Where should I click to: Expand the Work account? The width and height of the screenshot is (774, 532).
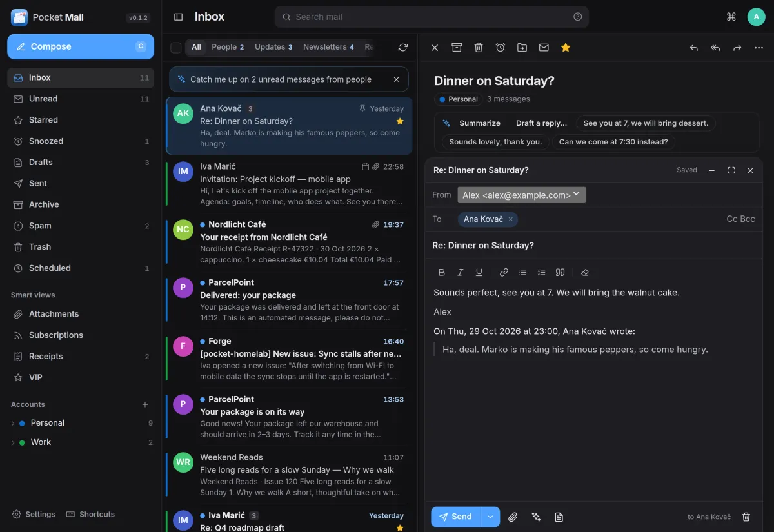(13, 442)
